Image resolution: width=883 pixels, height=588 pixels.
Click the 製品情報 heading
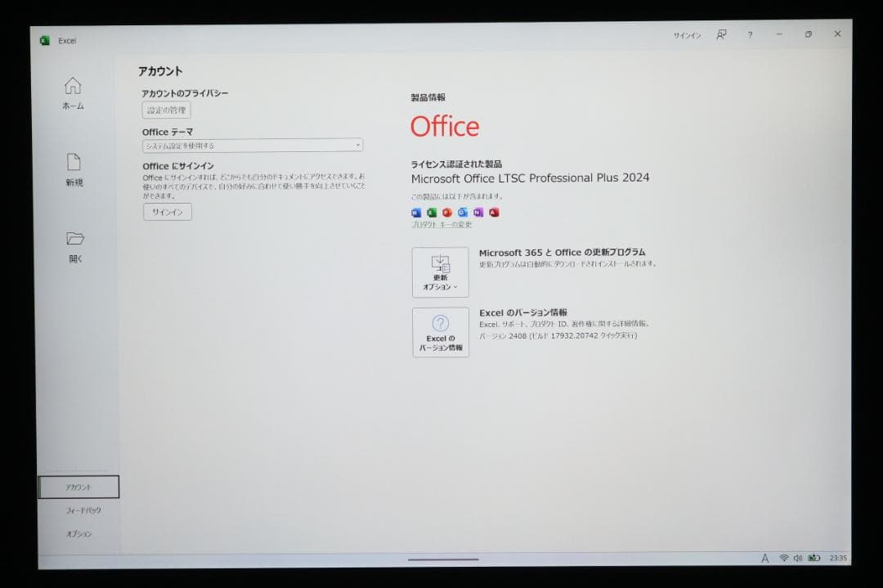428,97
